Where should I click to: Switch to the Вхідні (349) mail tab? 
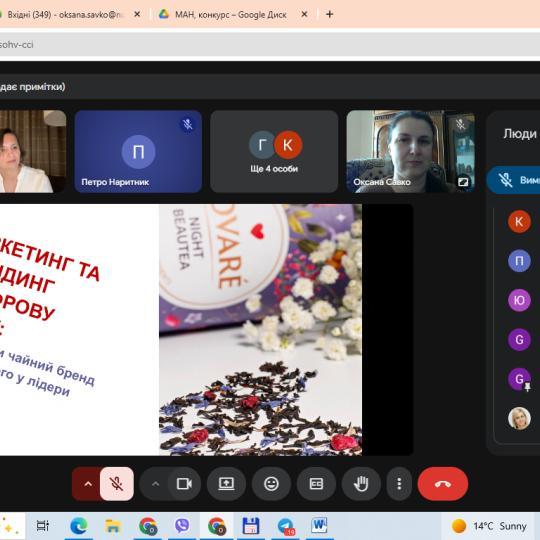(x=66, y=14)
